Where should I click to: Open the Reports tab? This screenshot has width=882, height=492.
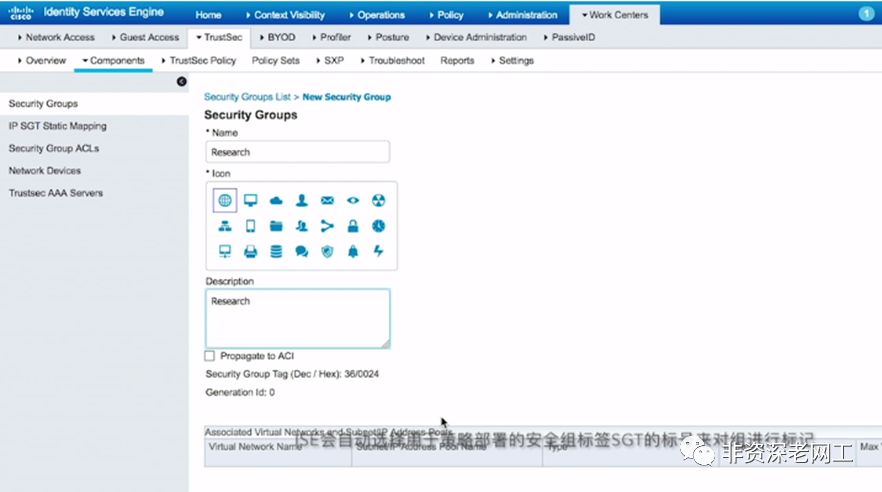pos(457,61)
